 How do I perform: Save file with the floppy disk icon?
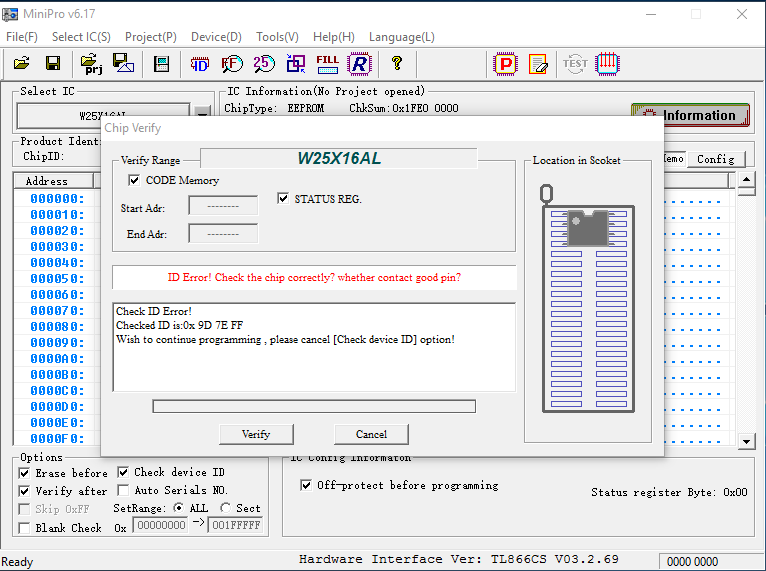click(x=53, y=63)
